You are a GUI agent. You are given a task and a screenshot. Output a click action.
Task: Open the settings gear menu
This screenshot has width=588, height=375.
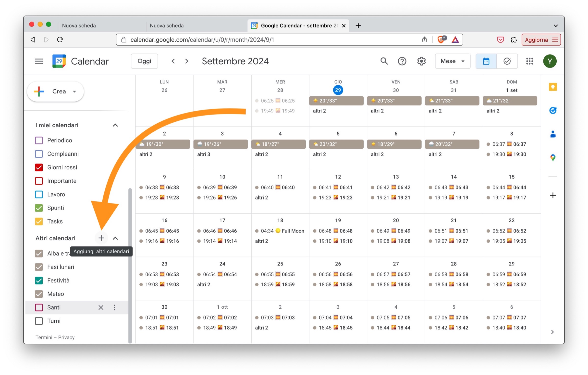pos(421,61)
